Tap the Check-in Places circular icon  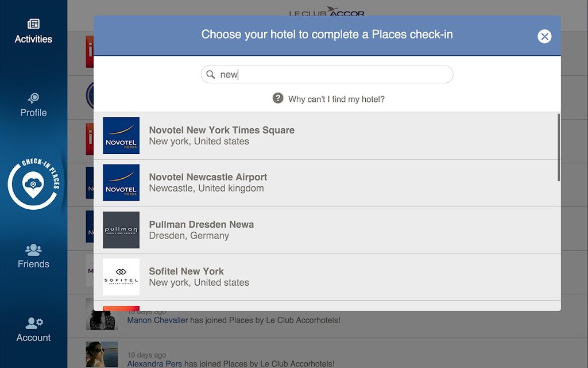(34, 183)
